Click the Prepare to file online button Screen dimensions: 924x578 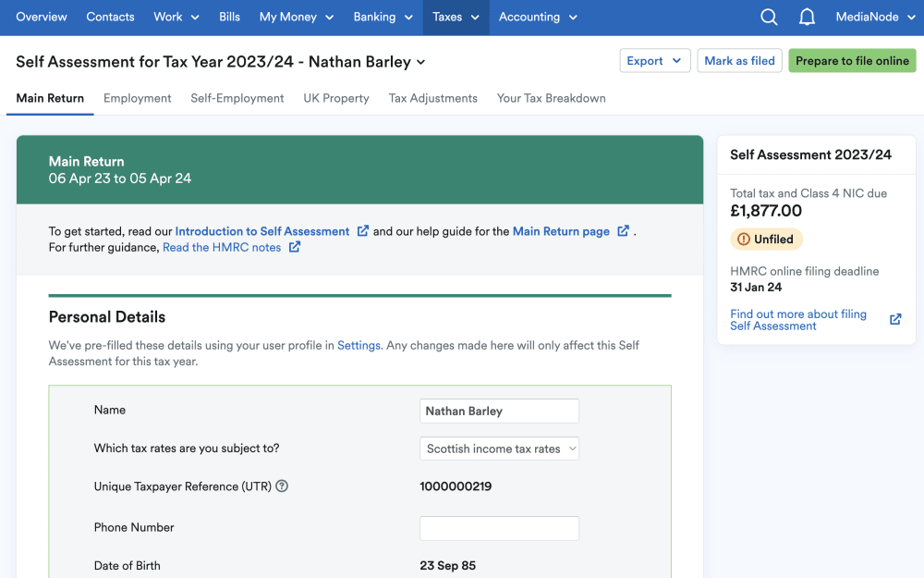tap(852, 61)
